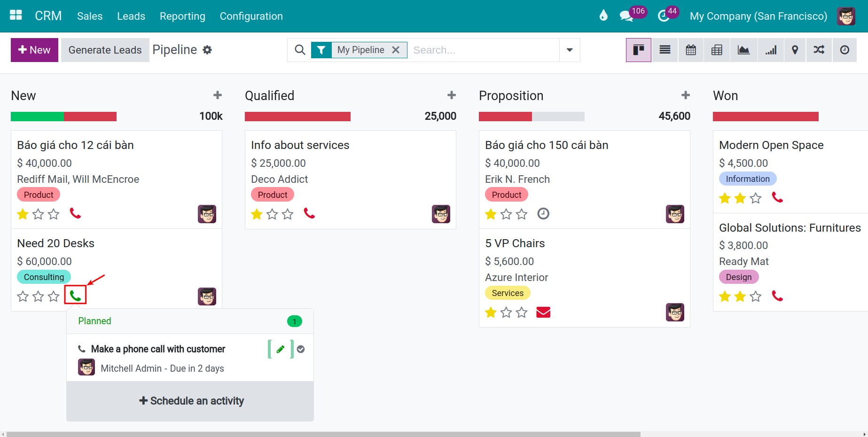Click assignee avatar on Info about services card
This screenshot has height=437, width=868.
click(441, 214)
